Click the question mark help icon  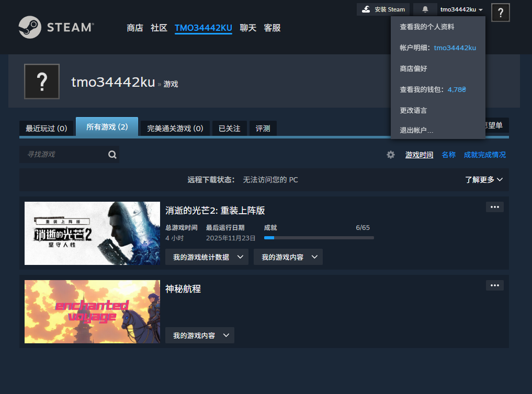500,13
